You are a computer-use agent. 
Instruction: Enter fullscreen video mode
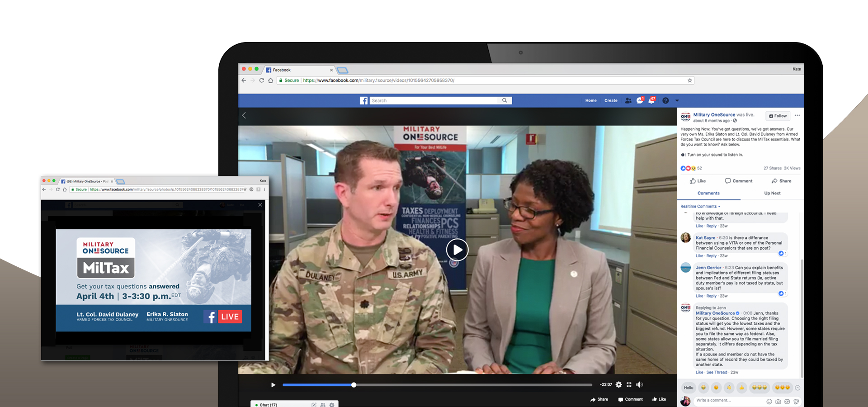pyautogui.click(x=629, y=385)
